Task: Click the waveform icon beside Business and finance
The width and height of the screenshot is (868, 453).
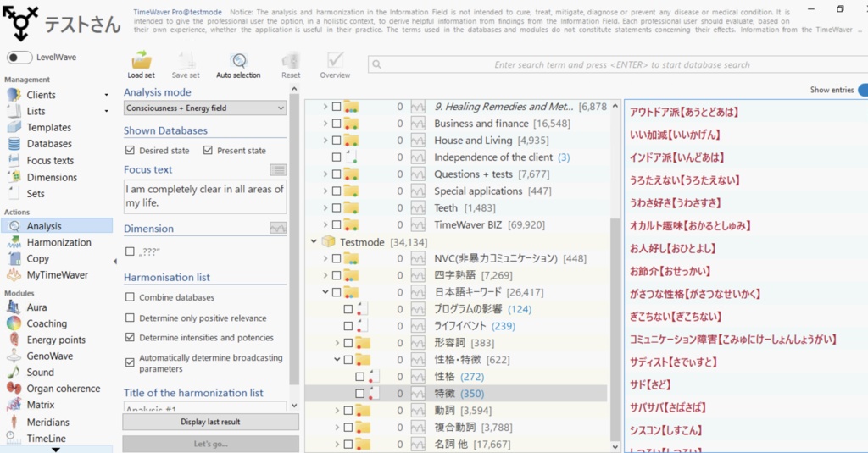Action: tap(418, 124)
